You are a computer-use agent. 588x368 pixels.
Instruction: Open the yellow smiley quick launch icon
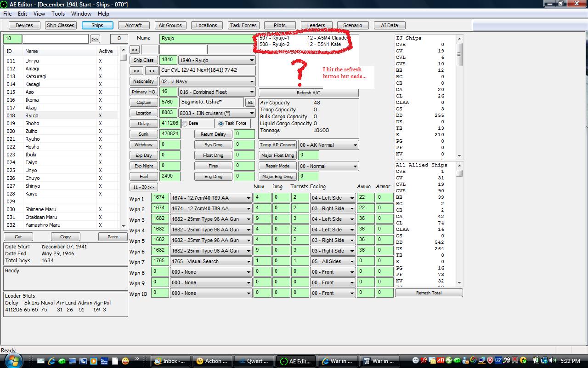125,361
